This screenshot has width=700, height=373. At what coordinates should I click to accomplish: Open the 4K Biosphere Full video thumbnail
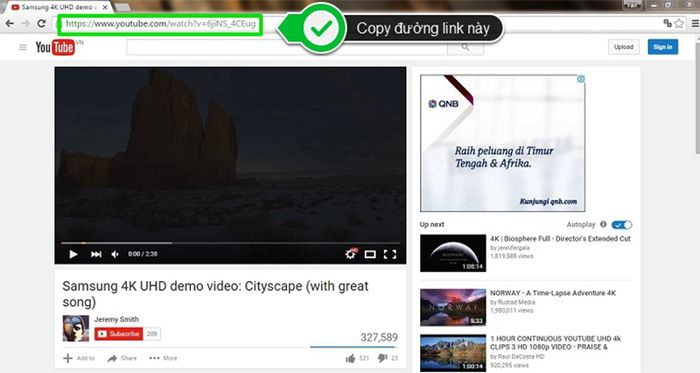pos(453,253)
